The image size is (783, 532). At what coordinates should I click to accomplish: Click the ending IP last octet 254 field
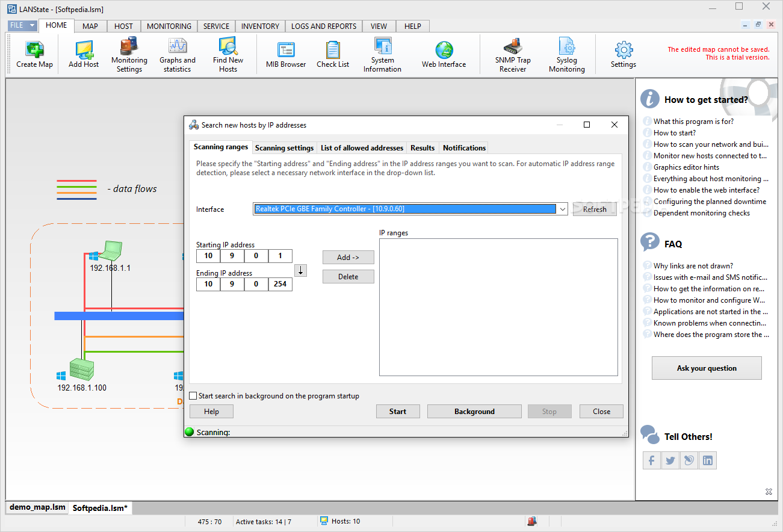tap(280, 284)
